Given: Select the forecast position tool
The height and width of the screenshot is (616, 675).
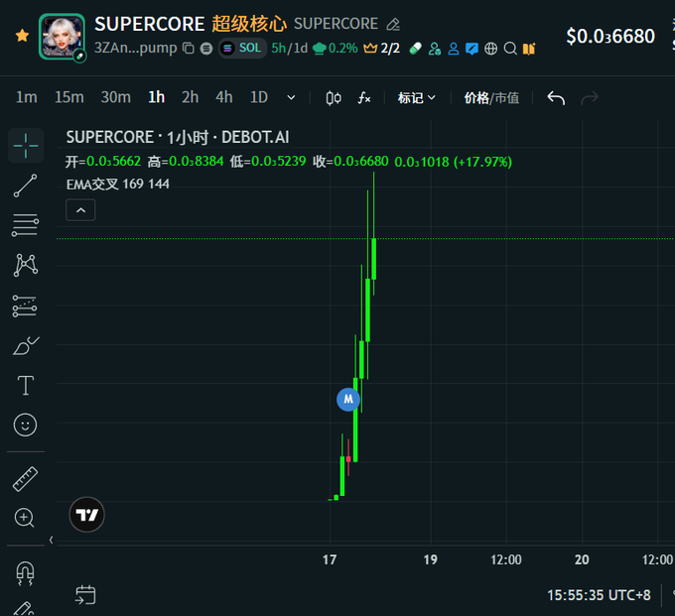Looking at the screenshot, I should (25, 306).
